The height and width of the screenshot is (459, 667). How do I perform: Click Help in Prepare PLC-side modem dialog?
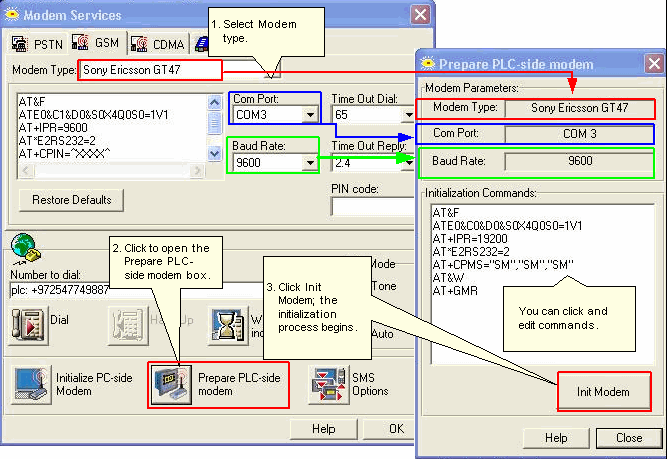coord(556,438)
